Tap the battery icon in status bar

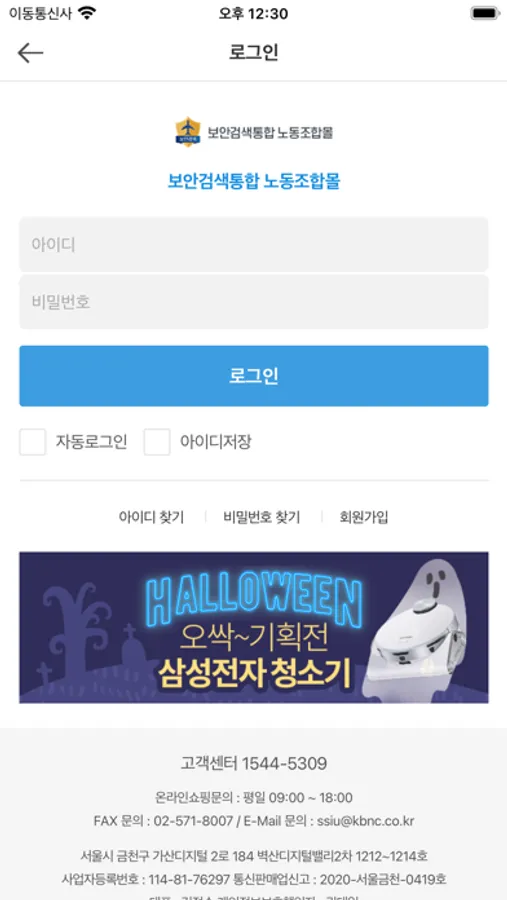pyautogui.click(x=485, y=13)
